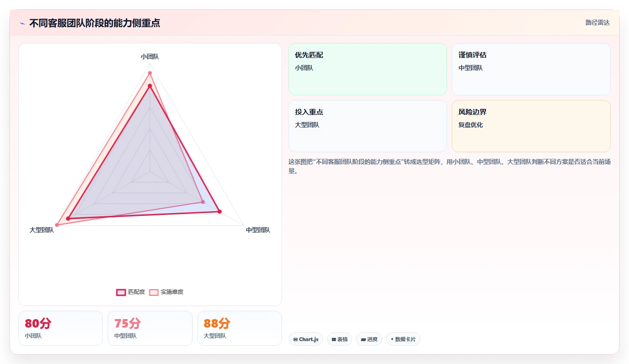Click the lightning icon beside the title
Viewport: 629px width, 364px height.
[22, 23]
